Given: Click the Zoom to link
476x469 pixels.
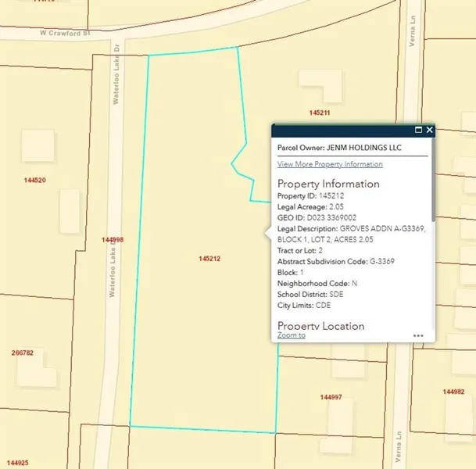Looking at the screenshot, I should click(291, 335).
